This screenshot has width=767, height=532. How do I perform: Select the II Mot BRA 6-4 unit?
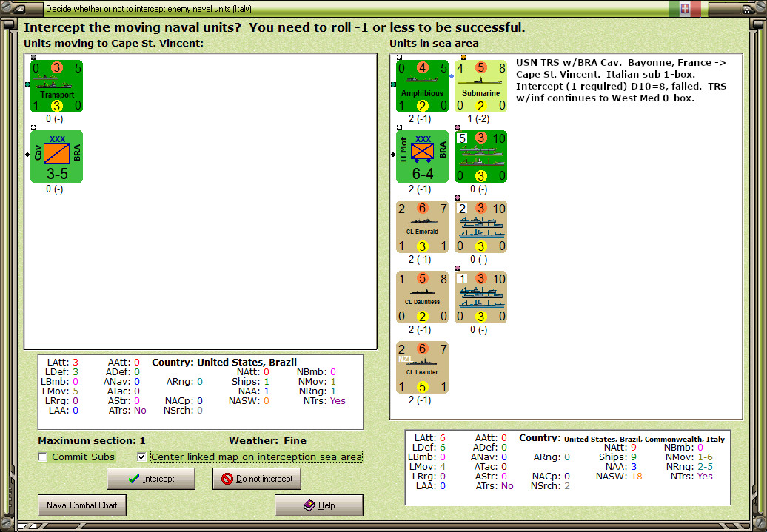[x=422, y=156]
